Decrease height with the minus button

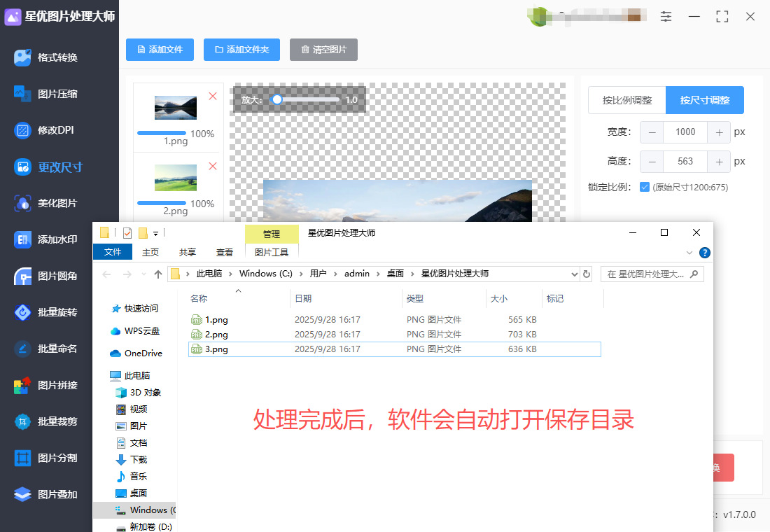click(x=652, y=162)
